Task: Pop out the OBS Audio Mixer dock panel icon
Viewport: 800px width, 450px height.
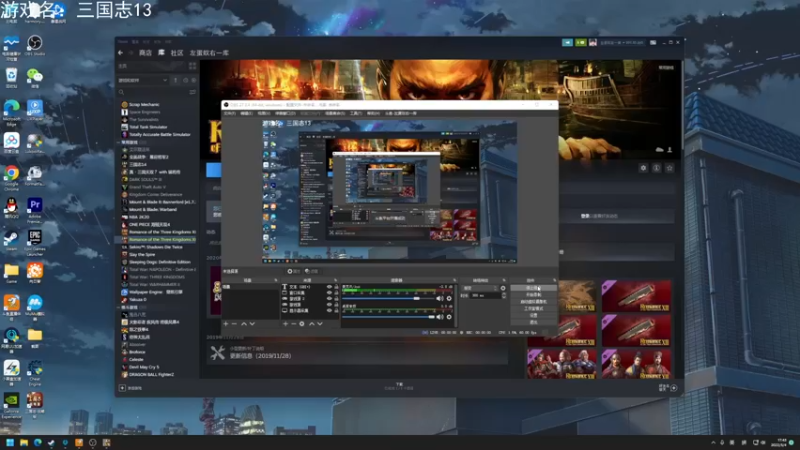Action: click(x=455, y=280)
